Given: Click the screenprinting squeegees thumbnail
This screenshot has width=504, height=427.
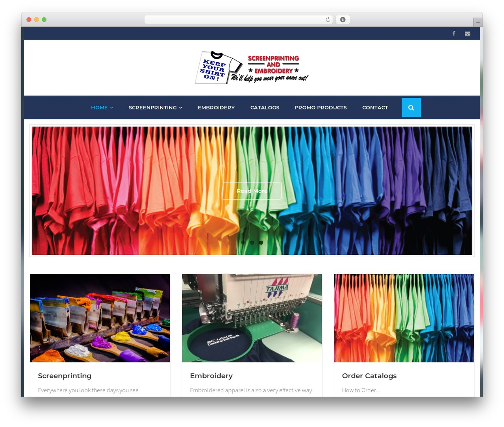Looking at the screenshot, I should click(x=100, y=318).
